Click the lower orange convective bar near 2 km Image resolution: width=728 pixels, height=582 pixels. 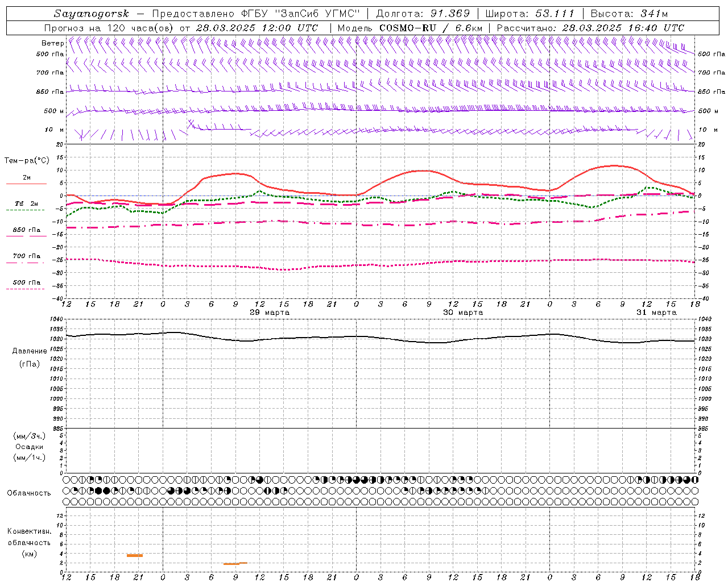[x=231, y=564]
